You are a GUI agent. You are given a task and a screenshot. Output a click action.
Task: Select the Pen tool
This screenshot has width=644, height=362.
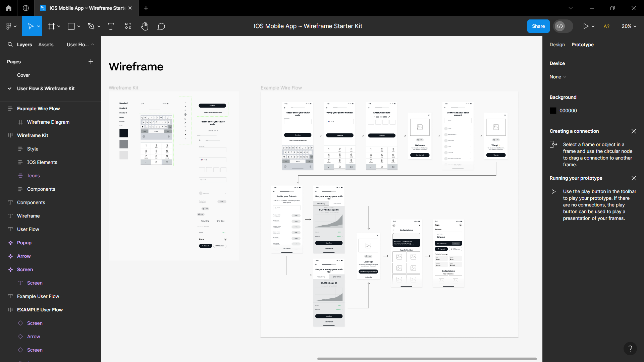(x=91, y=26)
